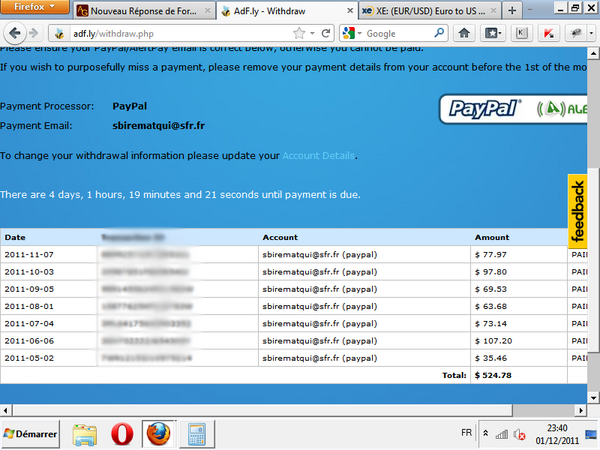Open the Calculator taskbar icon

tap(197, 434)
